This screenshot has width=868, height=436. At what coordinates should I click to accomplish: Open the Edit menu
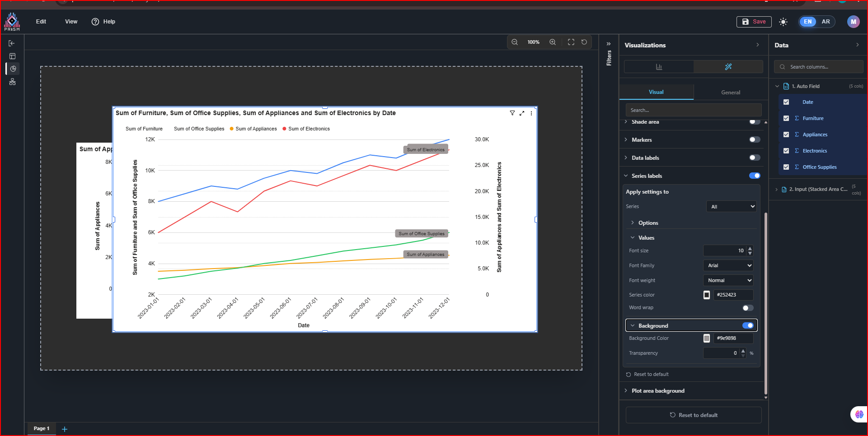point(41,22)
